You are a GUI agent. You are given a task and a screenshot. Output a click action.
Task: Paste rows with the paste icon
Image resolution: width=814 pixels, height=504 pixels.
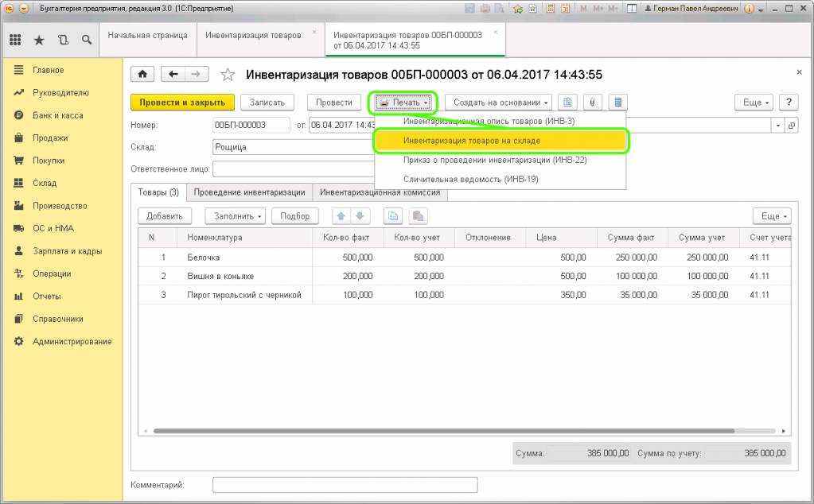(418, 216)
